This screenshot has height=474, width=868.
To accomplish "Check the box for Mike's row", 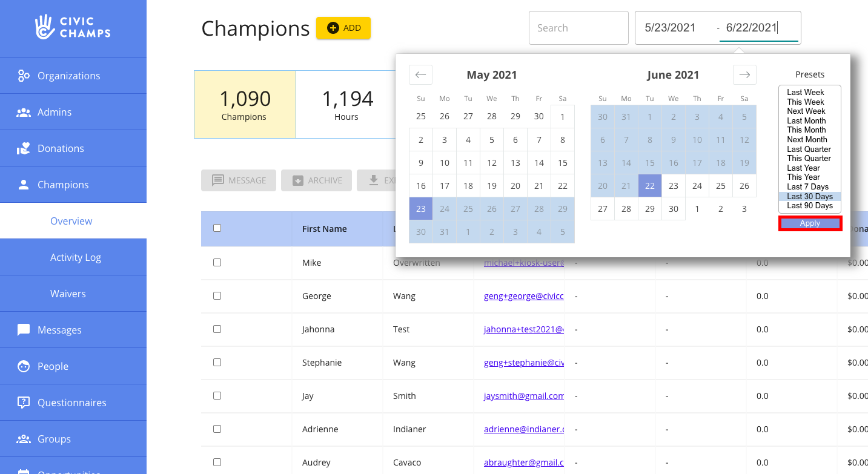I will pyautogui.click(x=217, y=263).
